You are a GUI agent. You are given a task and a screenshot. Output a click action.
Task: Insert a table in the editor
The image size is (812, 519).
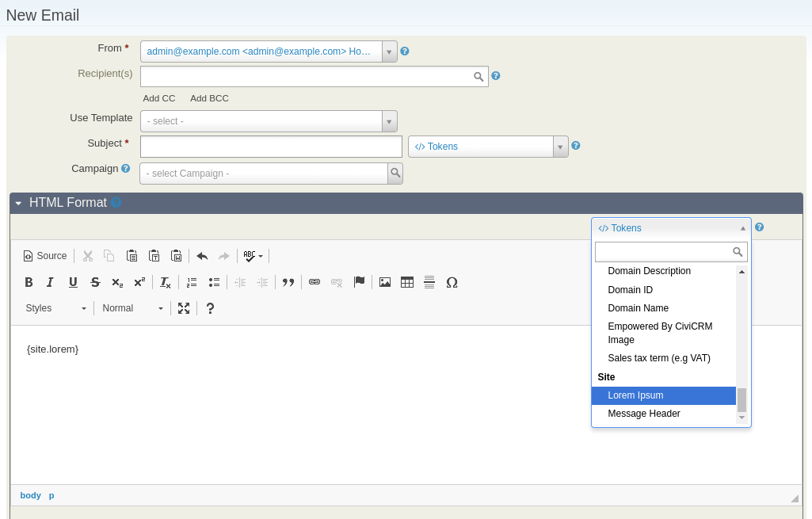pyautogui.click(x=407, y=282)
